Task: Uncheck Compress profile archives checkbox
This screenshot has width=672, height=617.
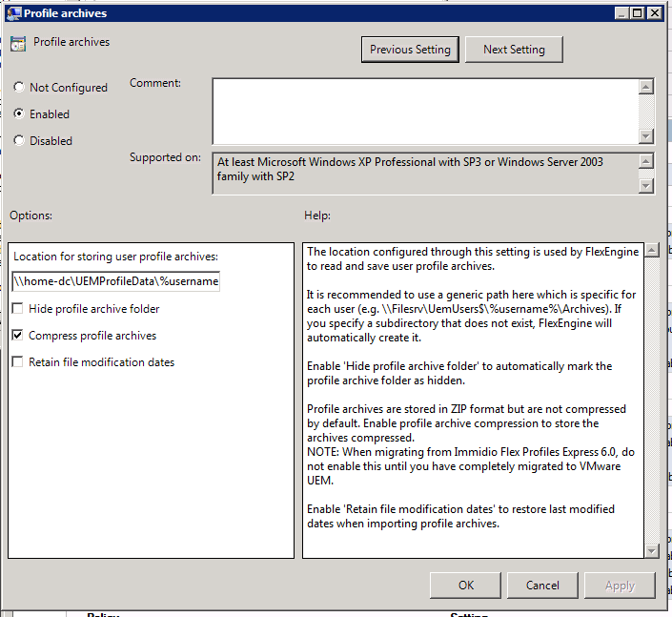Action: coord(18,336)
